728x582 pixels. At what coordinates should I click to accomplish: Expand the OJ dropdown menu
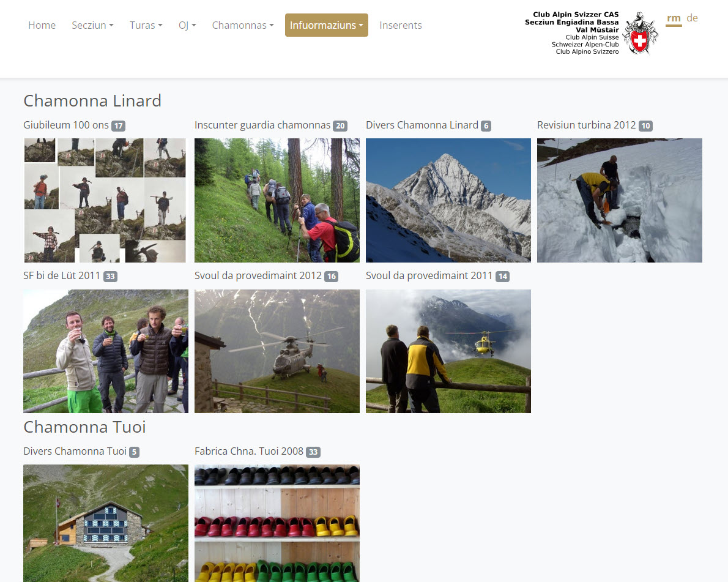point(187,25)
